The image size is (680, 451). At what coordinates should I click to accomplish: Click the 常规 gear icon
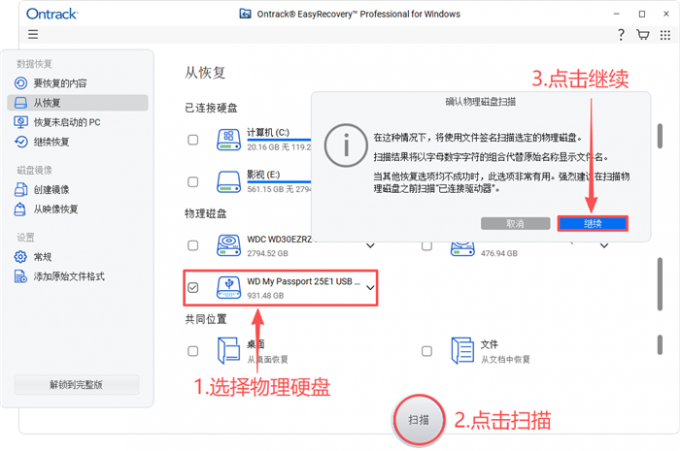coord(20,257)
